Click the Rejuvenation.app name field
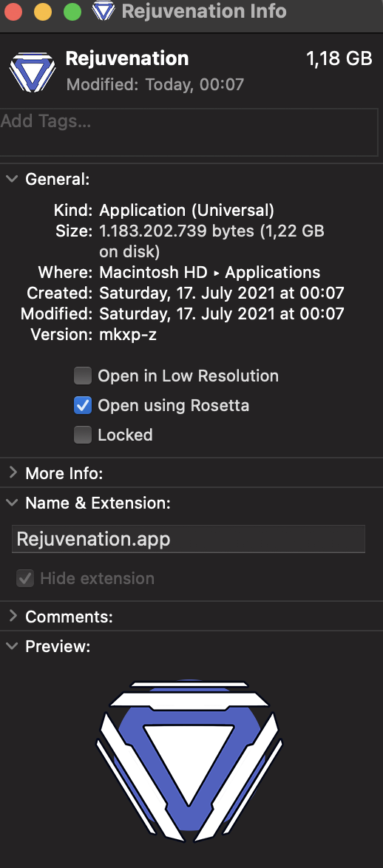This screenshot has height=868, width=383. tap(189, 539)
